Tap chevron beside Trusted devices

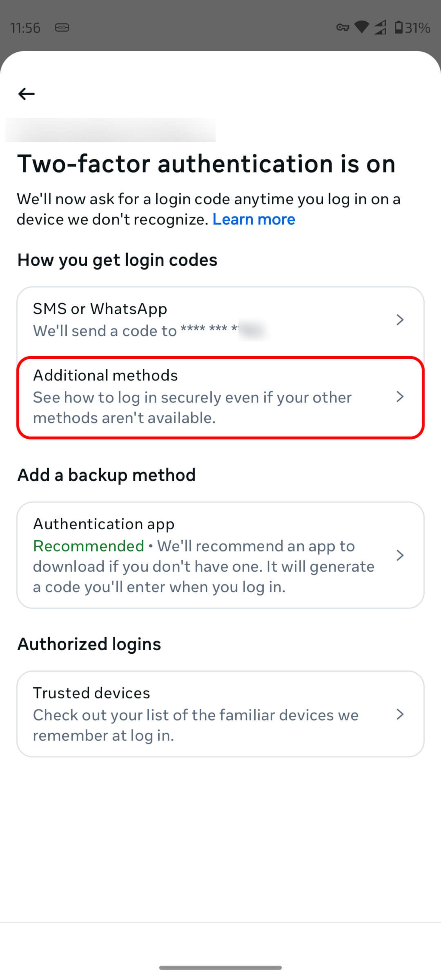pos(399,714)
